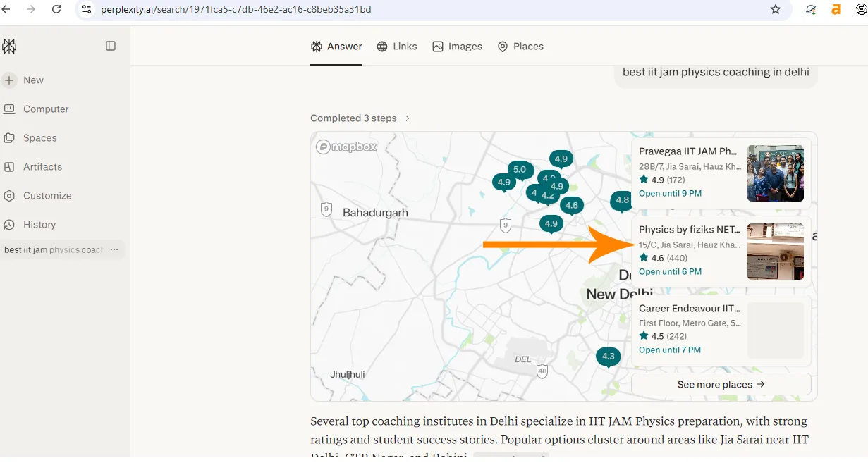The image size is (868, 470).
Task: Click the Jhuljhuli label on the map
Action: tap(347, 375)
